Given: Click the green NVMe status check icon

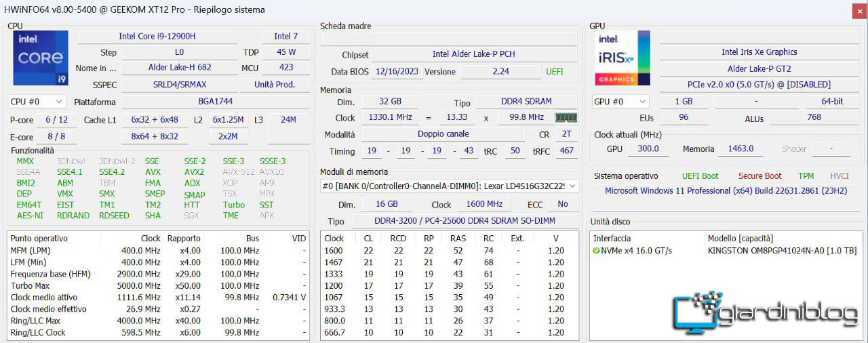Looking at the screenshot, I should pyautogui.click(x=596, y=251).
